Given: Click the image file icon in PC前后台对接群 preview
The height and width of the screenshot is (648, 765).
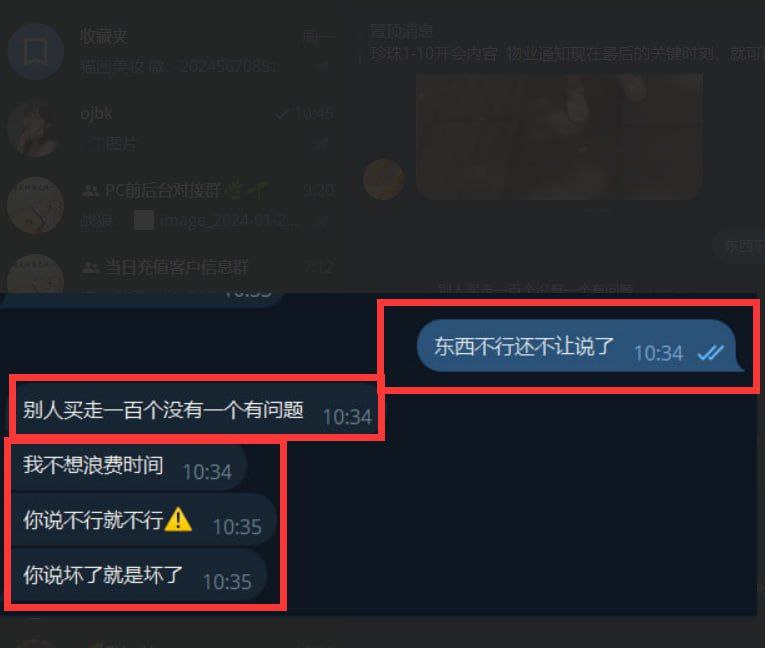Looking at the screenshot, I should [x=144, y=220].
